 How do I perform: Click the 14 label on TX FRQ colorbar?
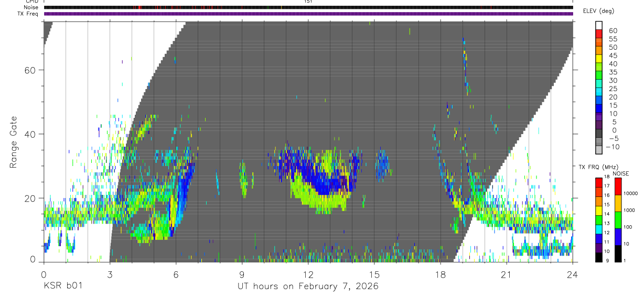click(606, 214)
